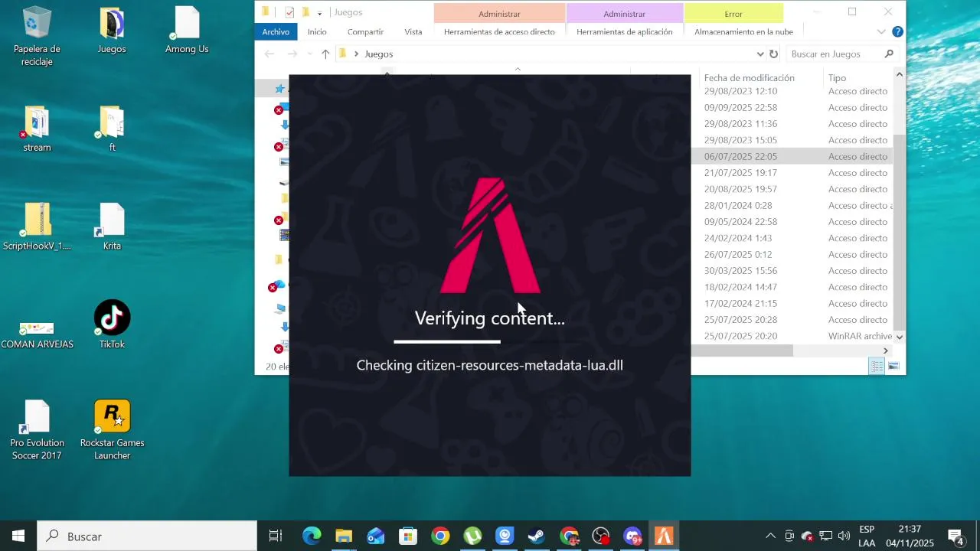Select COMAN ARVEJAS desktop file
Image resolution: width=980 pixels, height=551 pixels.
click(37, 334)
